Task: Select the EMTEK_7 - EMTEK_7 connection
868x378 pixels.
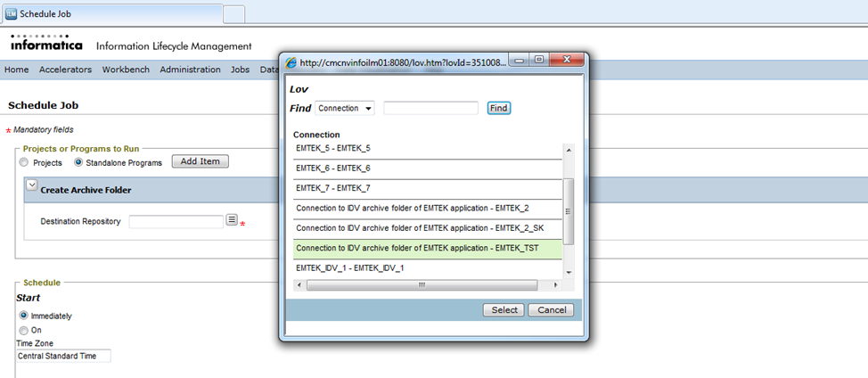Action: point(428,189)
